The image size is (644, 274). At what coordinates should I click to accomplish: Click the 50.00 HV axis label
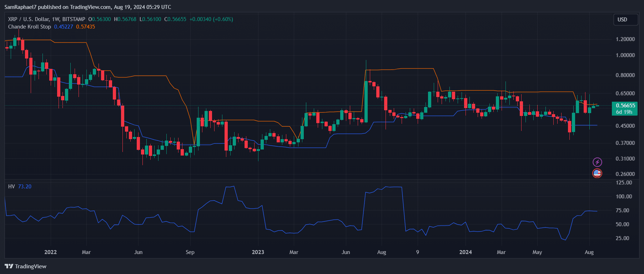[x=623, y=224]
